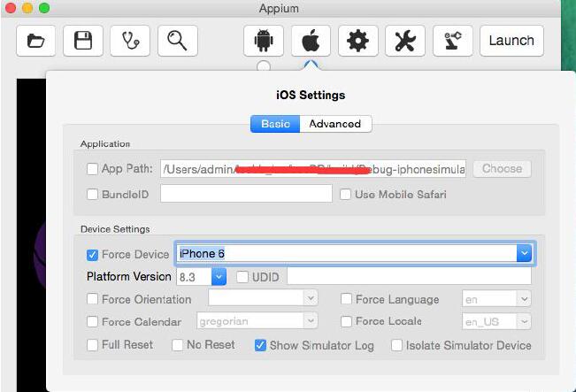Check Force Orientation option
Image resolution: width=576 pixels, height=392 pixels.
92,299
